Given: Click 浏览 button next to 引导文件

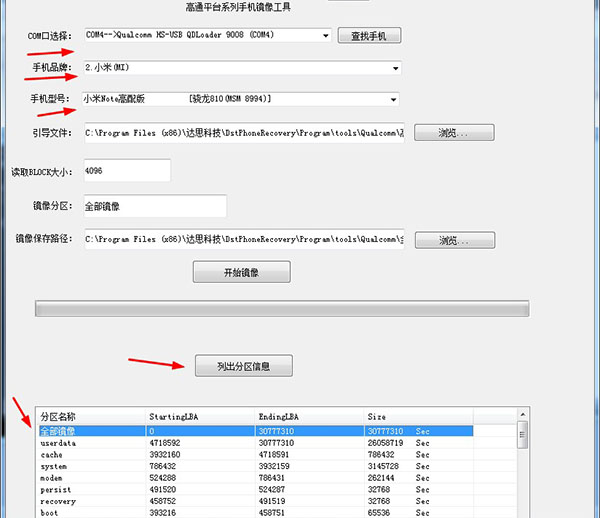Looking at the screenshot, I should (x=454, y=133).
